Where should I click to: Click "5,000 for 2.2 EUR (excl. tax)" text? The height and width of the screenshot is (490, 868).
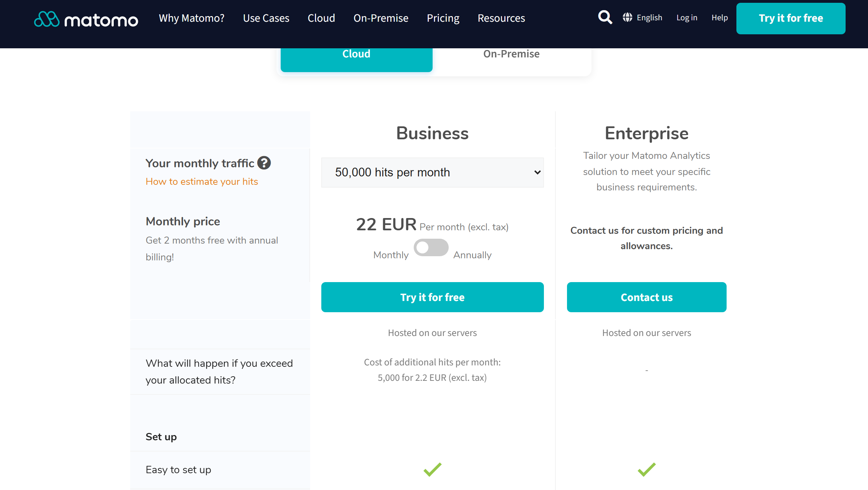tap(432, 378)
